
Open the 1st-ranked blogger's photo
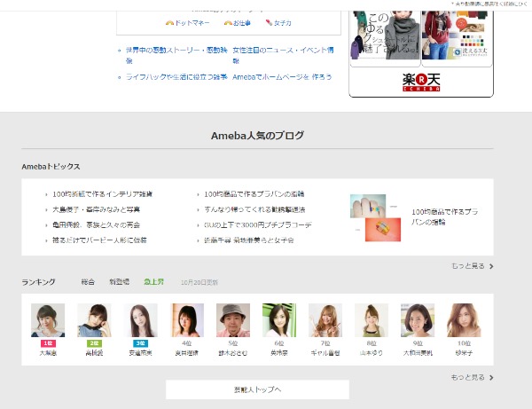[48, 320]
